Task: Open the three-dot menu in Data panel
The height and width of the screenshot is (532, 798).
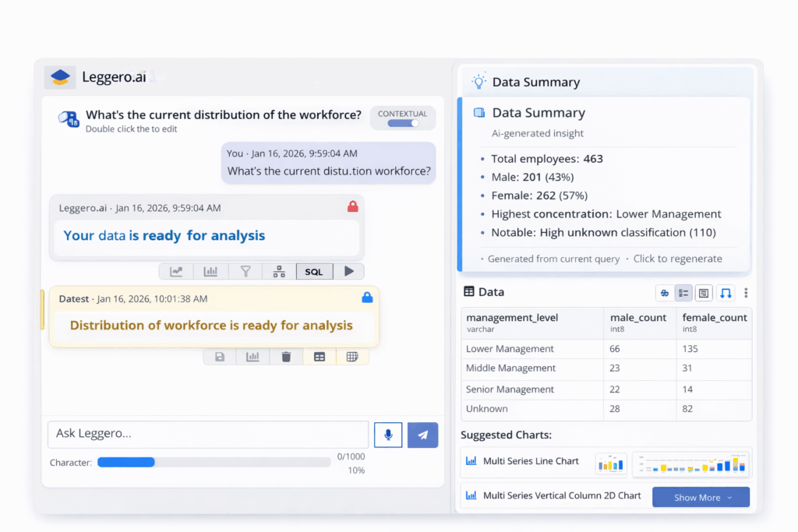Action: pos(746,293)
